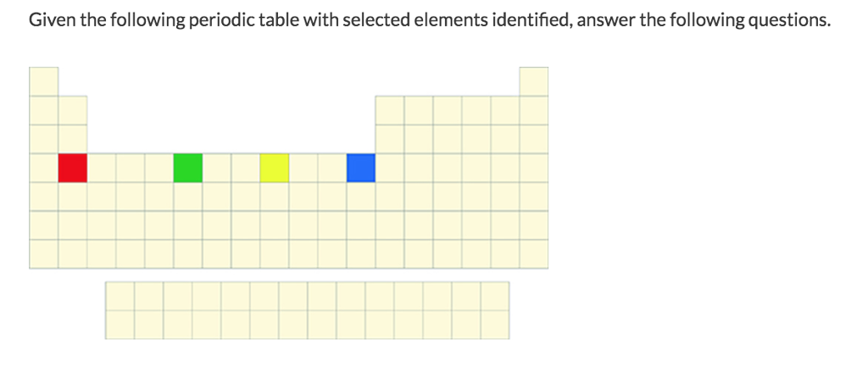
Task: Click the cell directly left of red cell
Action: pos(44,168)
